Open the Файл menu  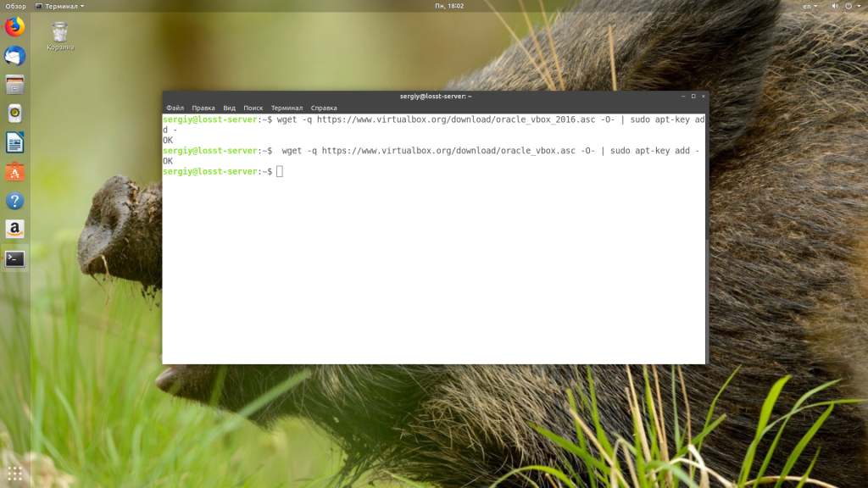pyautogui.click(x=175, y=108)
